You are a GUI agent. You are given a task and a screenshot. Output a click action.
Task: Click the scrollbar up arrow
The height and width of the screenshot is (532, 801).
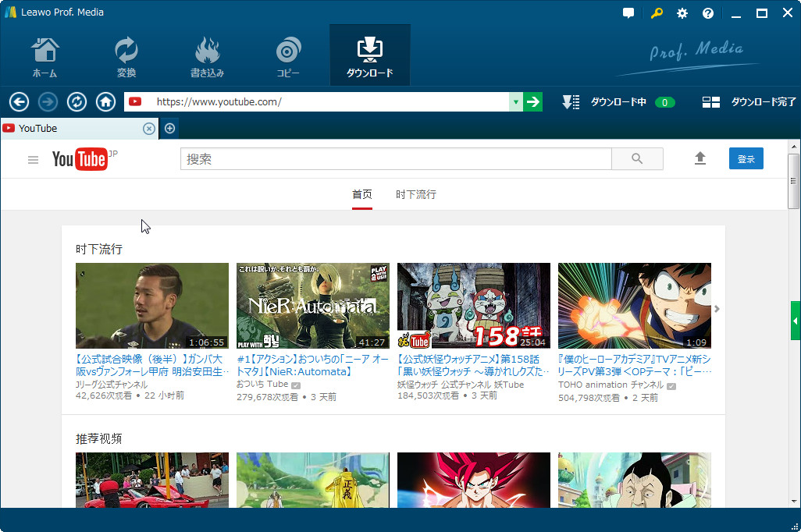click(793, 147)
